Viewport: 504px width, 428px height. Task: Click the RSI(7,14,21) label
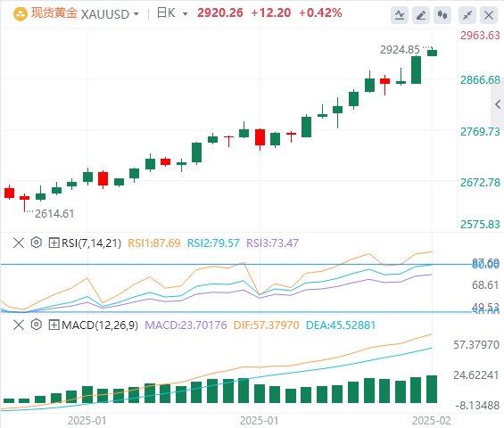click(x=91, y=243)
